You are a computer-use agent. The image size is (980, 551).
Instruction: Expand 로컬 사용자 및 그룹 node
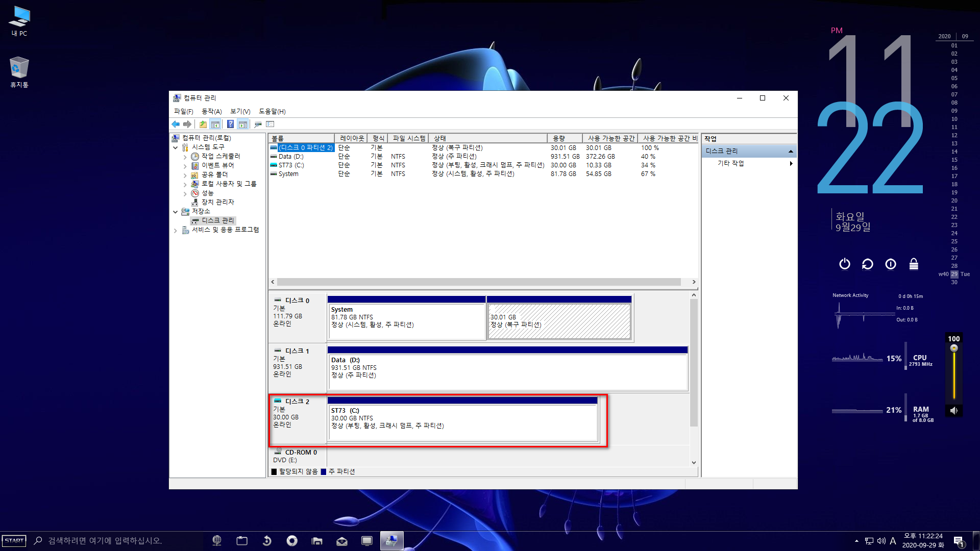coord(185,184)
